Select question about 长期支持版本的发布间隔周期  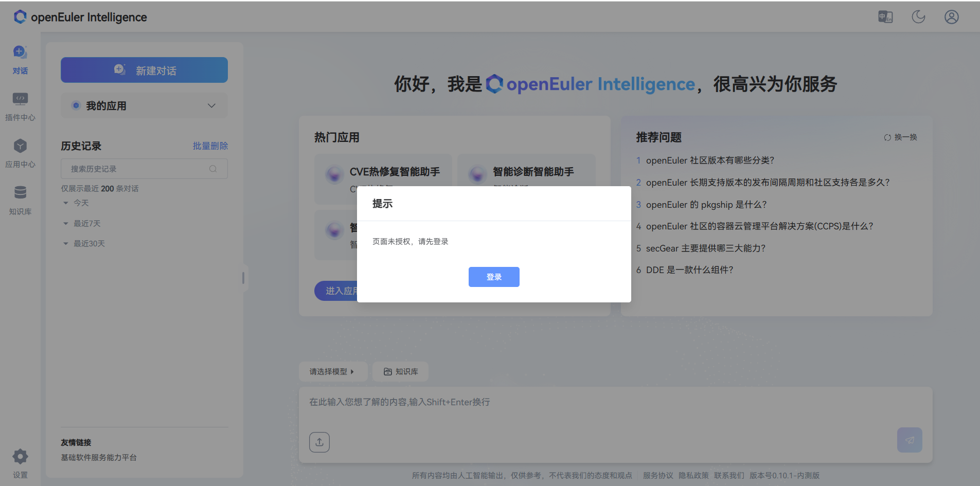click(x=768, y=183)
